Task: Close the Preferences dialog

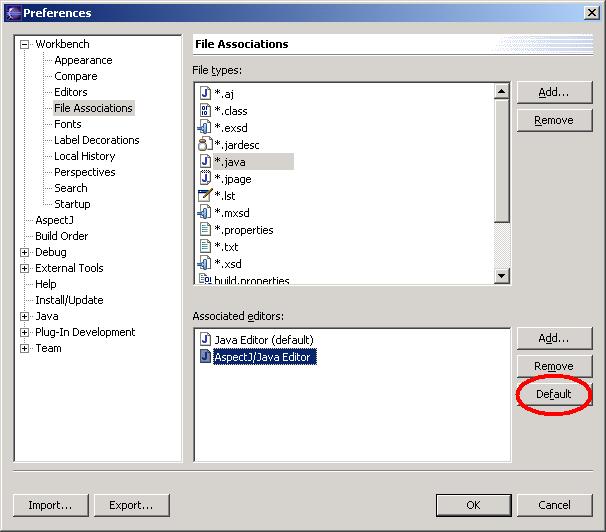Action: pos(592,13)
